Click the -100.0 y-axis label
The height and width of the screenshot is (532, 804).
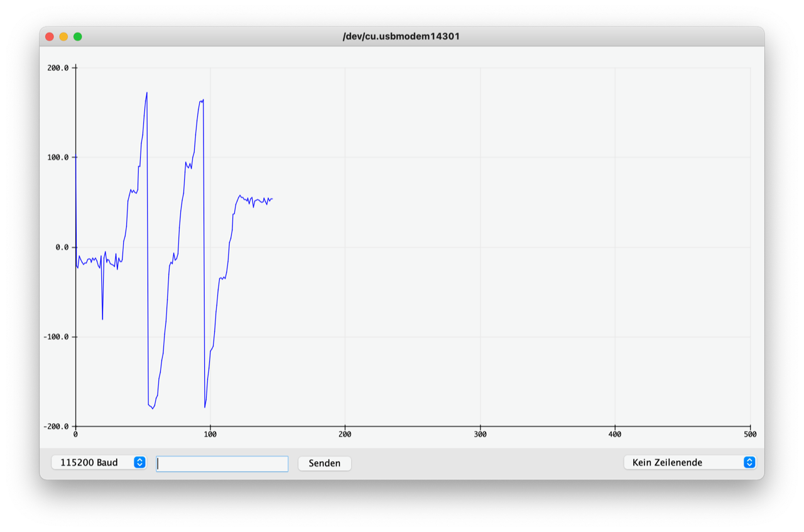(x=56, y=337)
